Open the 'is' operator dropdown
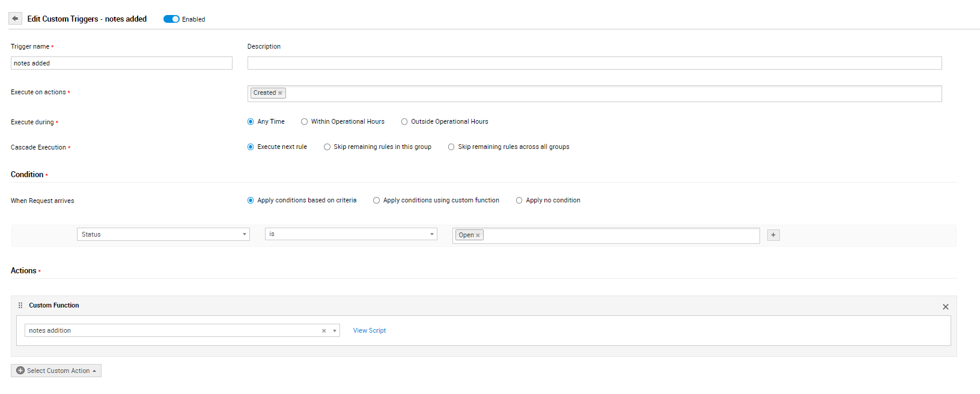The image size is (980, 394). (350, 234)
